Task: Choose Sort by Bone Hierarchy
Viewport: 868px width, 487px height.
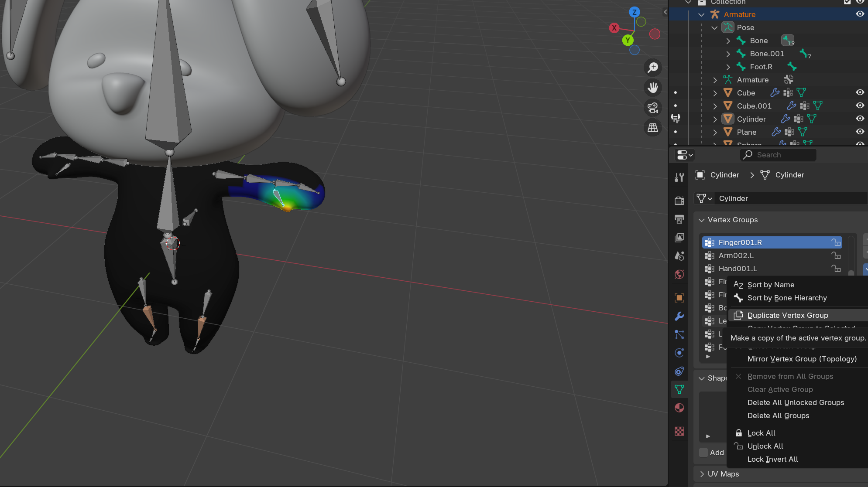Action: [787, 298]
